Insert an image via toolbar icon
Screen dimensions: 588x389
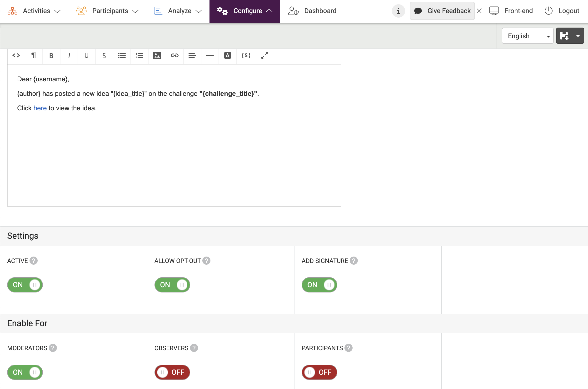tap(157, 56)
